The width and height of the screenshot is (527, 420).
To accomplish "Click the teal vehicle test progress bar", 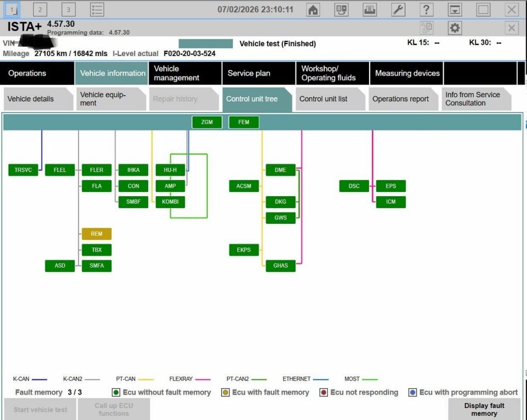I will pyautogui.click(x=205, y=44).
